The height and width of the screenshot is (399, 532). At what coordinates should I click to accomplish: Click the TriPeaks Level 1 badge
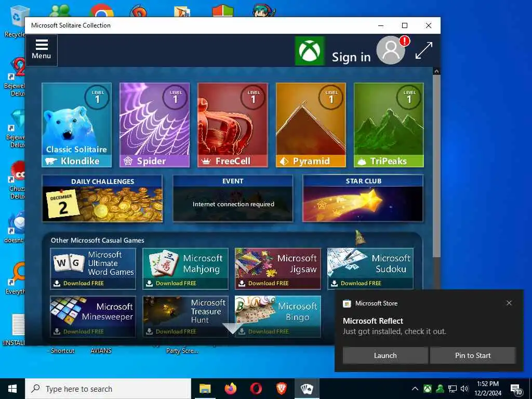[x=409, y=97]
